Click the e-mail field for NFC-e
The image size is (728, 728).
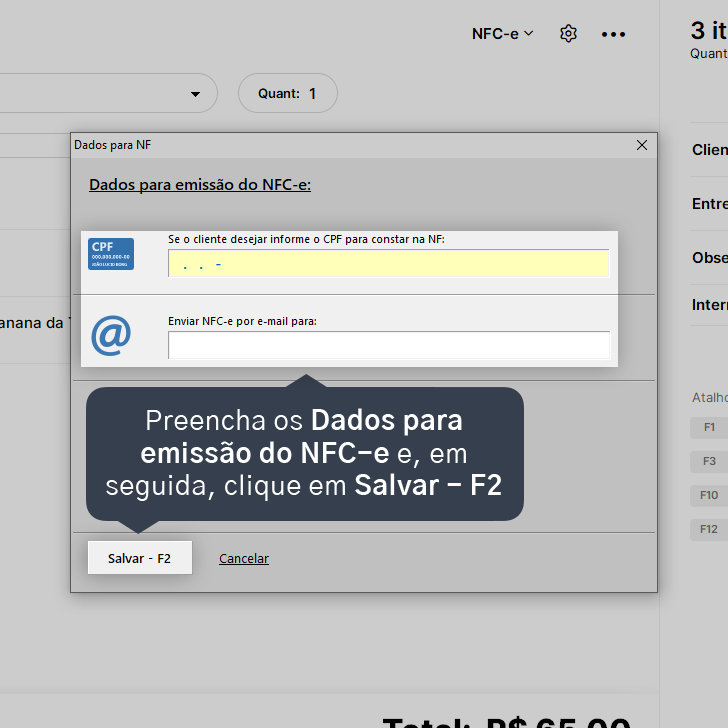(389, 345)
